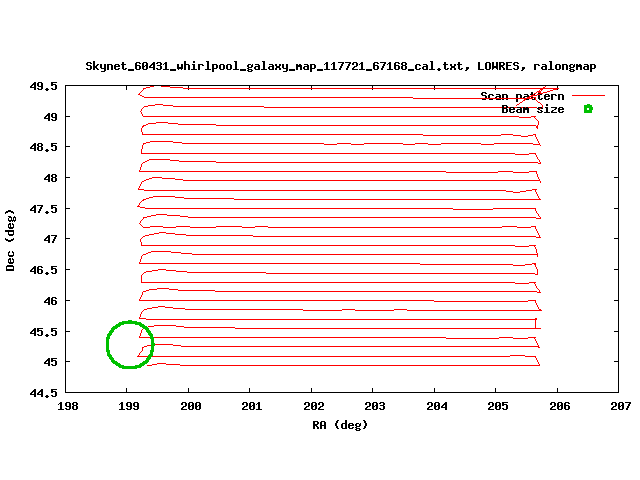This screenshot has width=640, height=480.
Task: Click the y-axis tick label 47.5
Action: pos(44,209)
